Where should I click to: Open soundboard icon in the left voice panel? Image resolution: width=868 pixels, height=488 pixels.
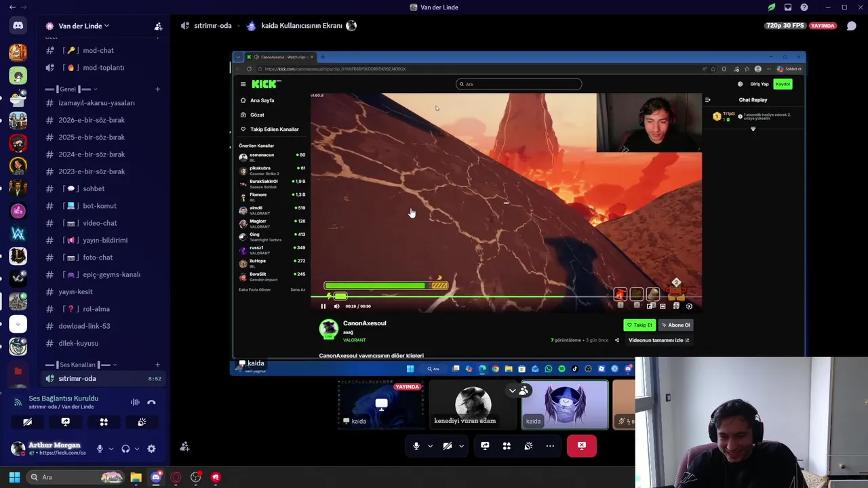[142, 422]
